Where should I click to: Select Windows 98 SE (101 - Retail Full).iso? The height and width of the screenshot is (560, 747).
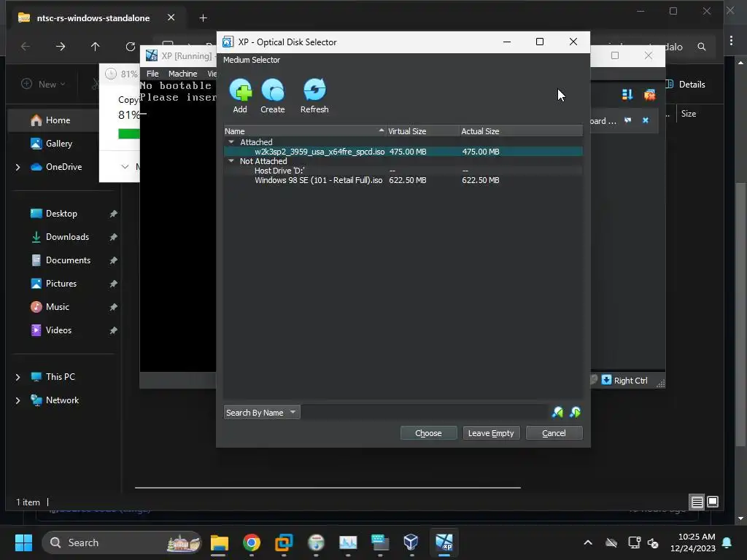point(403,180)
